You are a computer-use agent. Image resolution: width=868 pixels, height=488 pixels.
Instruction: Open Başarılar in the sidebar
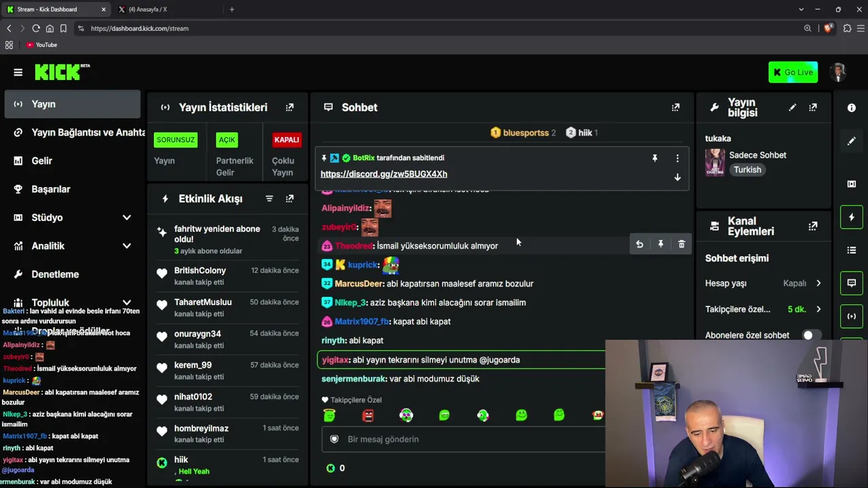pyautogui.click(x=73, y=190)
